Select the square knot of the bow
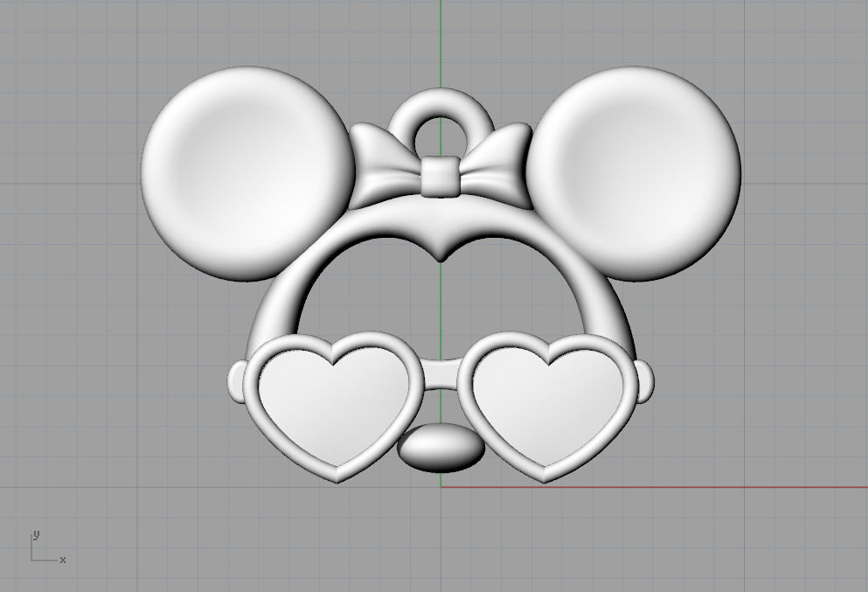 pyautogui.click(x=441, y=176)
